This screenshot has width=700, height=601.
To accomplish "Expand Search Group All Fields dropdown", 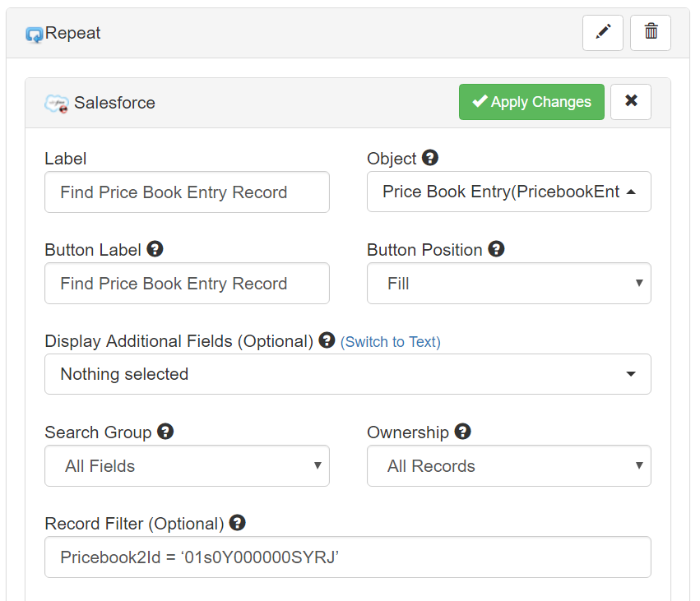I will click(187, 466).
